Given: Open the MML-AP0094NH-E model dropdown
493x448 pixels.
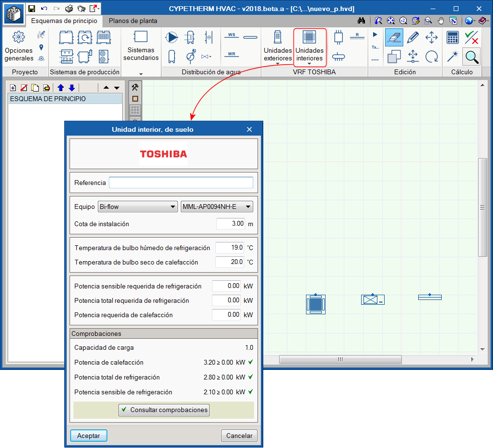Looking at the screenshot, I should click(x=216, y=207).
